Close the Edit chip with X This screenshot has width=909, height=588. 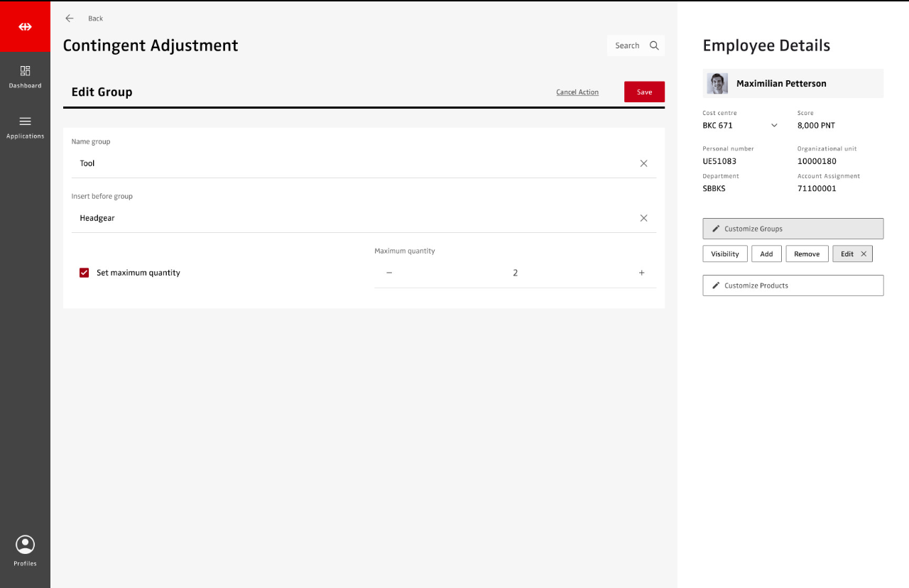pos(864,254)
